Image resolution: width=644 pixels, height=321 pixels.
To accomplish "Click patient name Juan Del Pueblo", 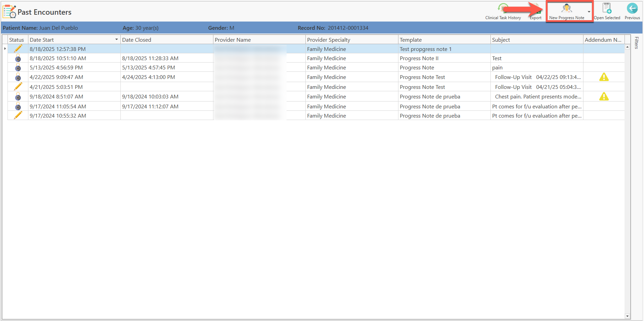I will click(x=58, y=28).
